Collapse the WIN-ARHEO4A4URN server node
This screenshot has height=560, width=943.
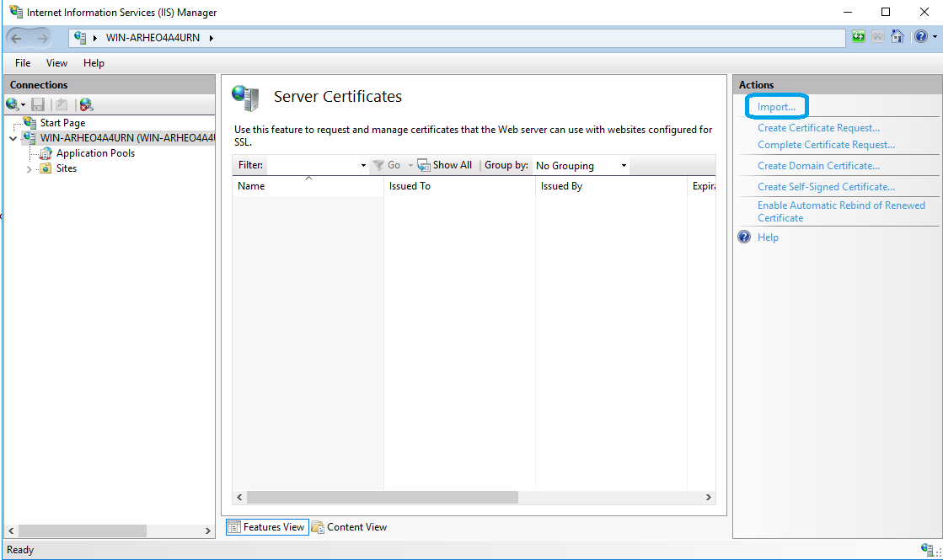click(13, 138)
